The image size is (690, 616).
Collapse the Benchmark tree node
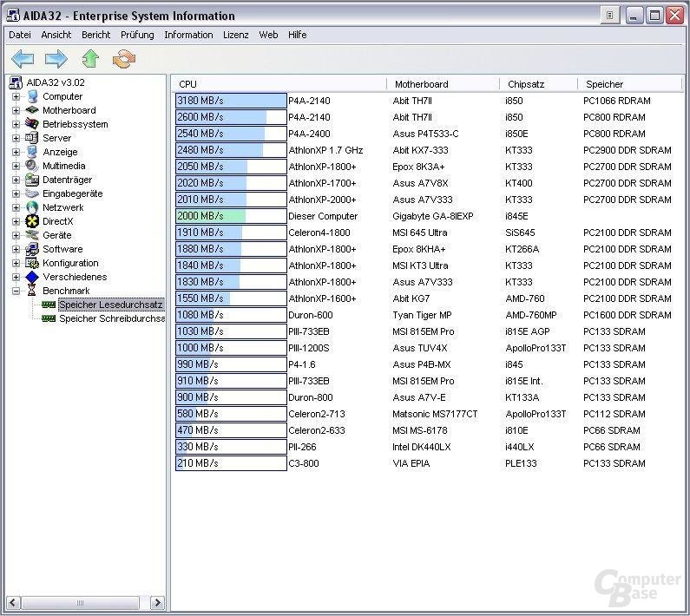16,291
